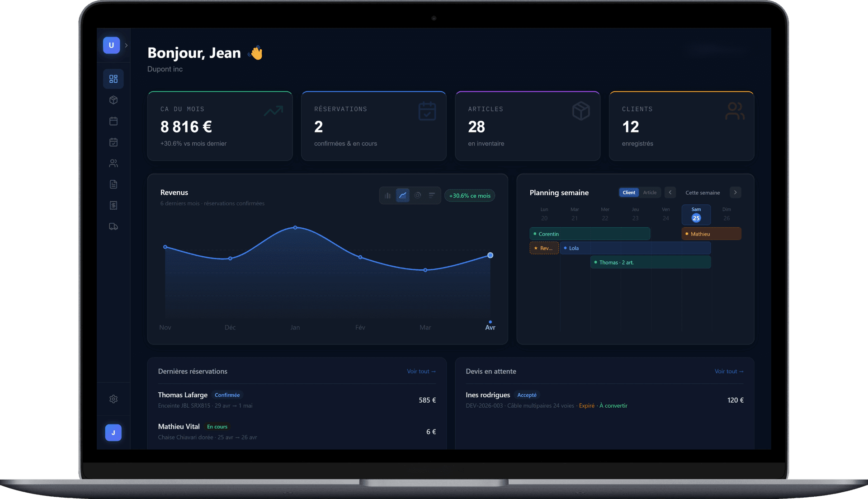
Task: Click the Nov data point on chart
Action: (x=165, y=247)
